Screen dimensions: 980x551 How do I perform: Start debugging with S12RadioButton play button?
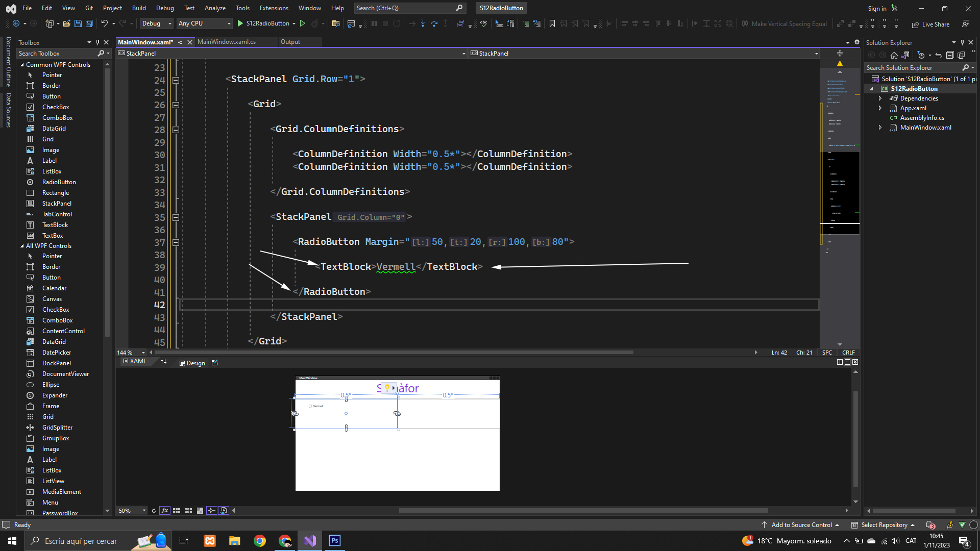240,23
